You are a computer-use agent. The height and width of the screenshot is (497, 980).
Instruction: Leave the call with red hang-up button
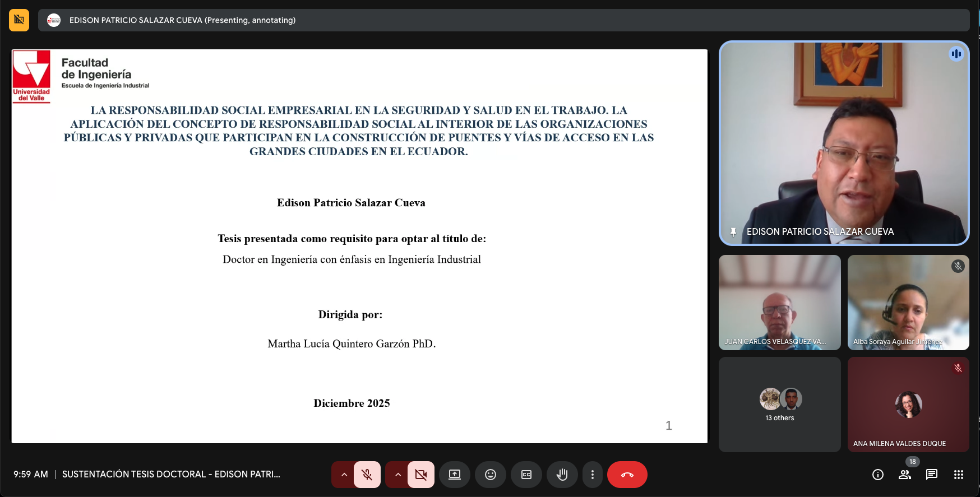tap(627, 475)
